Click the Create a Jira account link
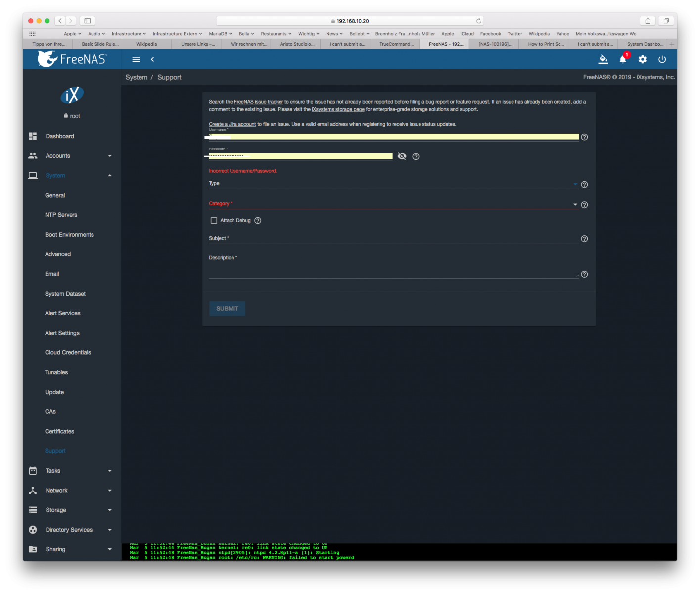The image size is (700, 594). (232, 124)
